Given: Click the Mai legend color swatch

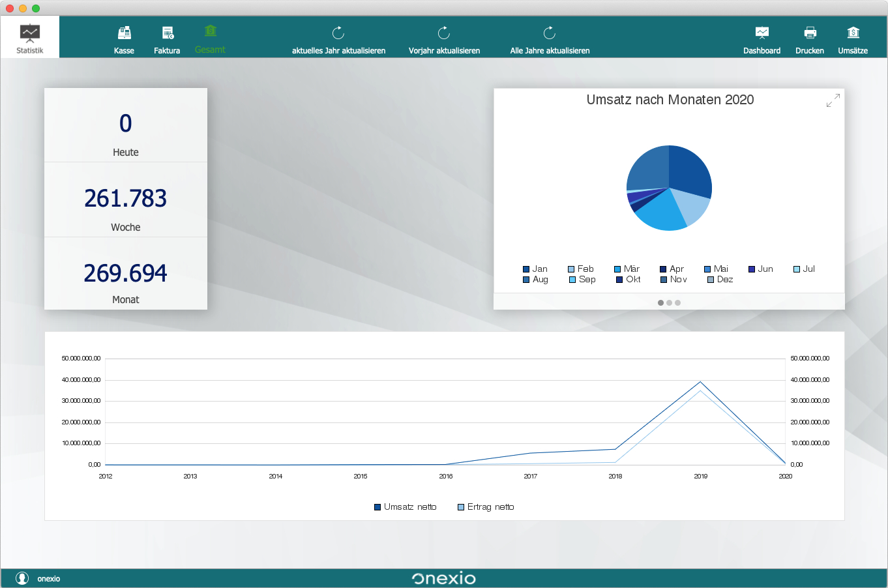Looking at the screenshot, I should [x=707, y=269].
